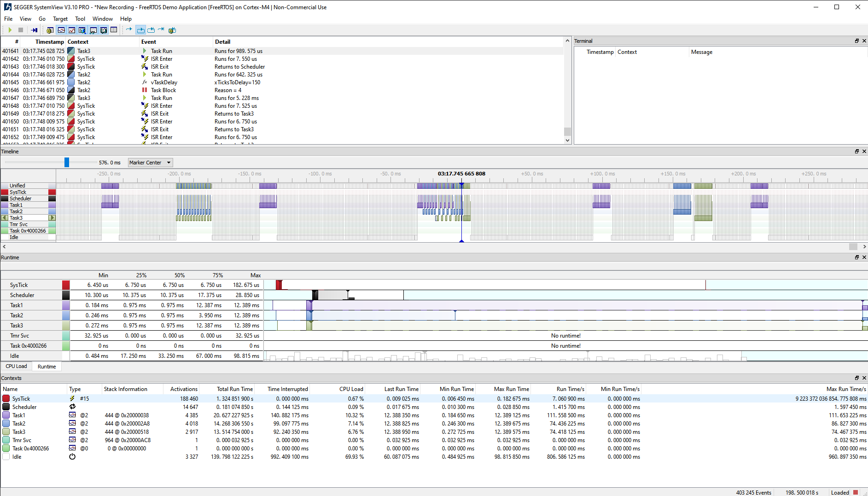Click the plain list-window icon in the toolbar

(114, 30)
